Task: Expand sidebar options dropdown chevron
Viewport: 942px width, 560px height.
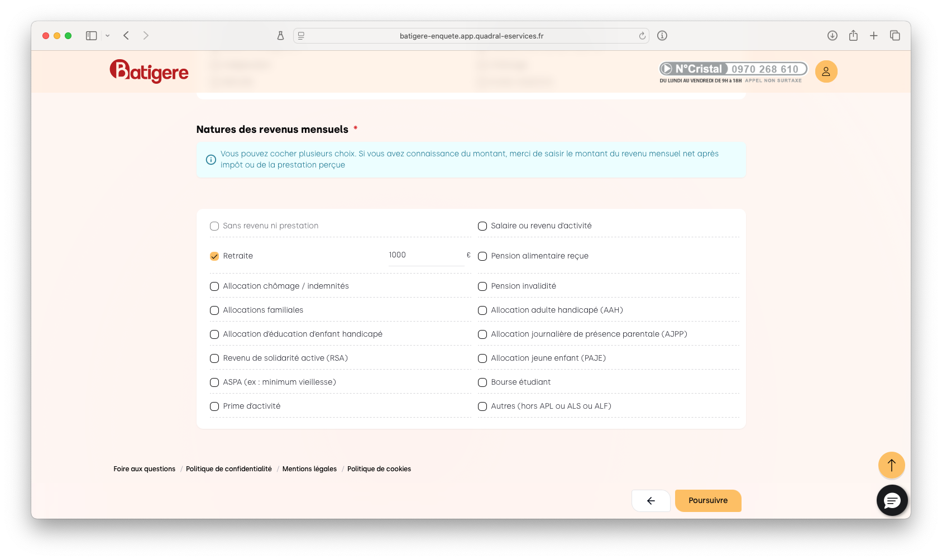Action: pyautogui.click(x=108, y=36)
